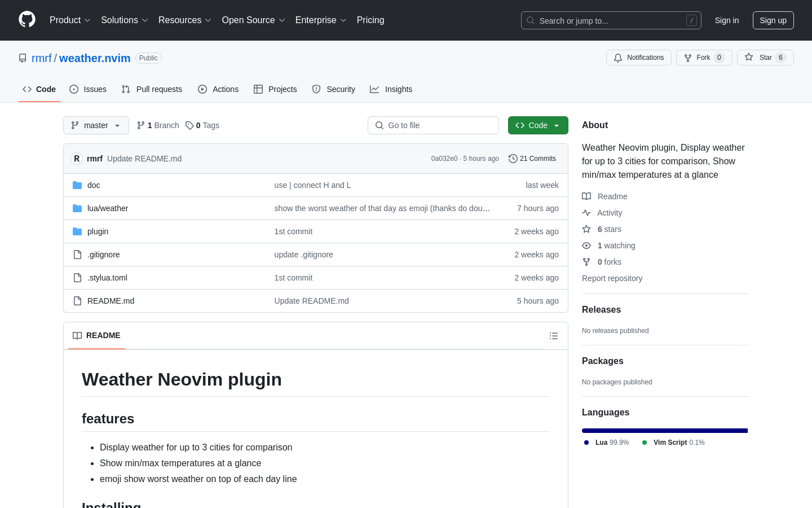This screenshot has width=812, height=508.
Task: Star the weather.nvim repository
Action: (x=765, y=58)
